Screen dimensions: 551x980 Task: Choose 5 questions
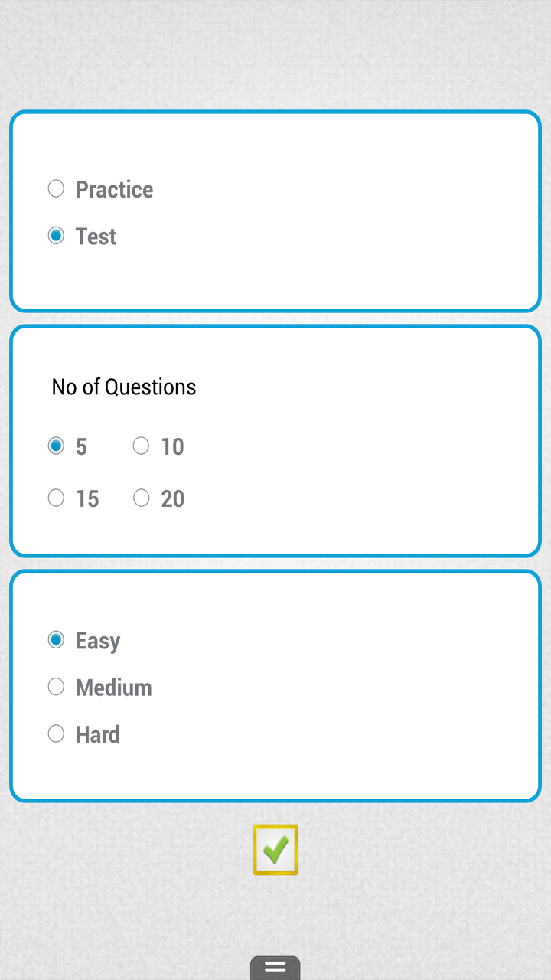pyautogui.click(x=56, y=445)
